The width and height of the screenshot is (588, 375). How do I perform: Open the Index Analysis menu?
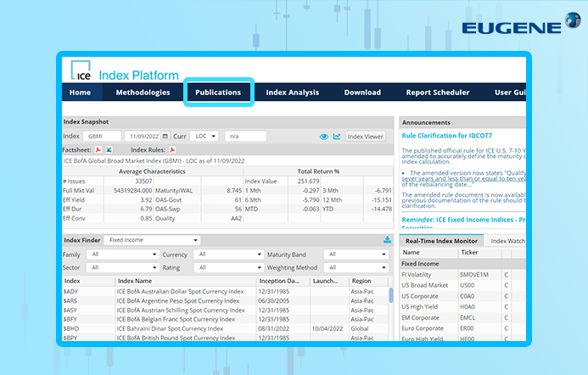click(293, 92)
